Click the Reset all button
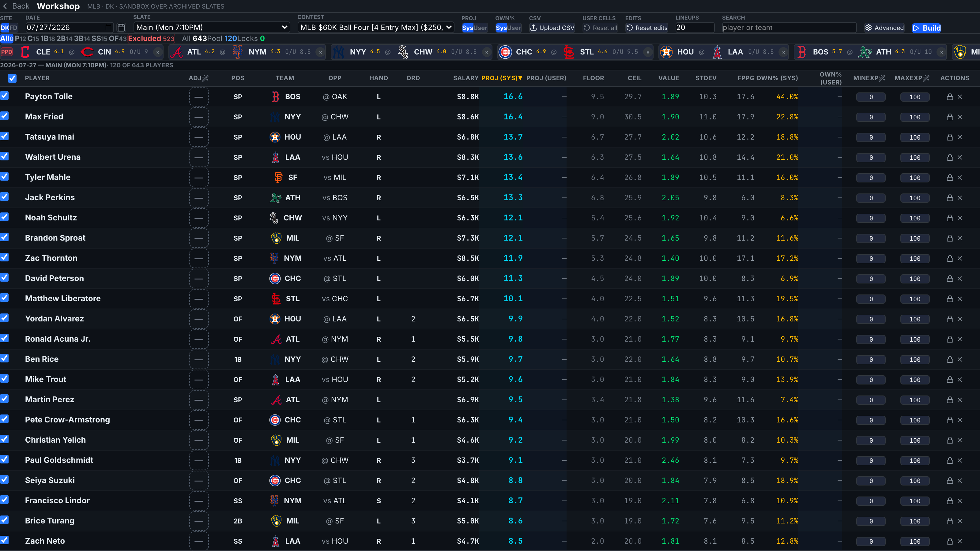 [x=600, y=28]
